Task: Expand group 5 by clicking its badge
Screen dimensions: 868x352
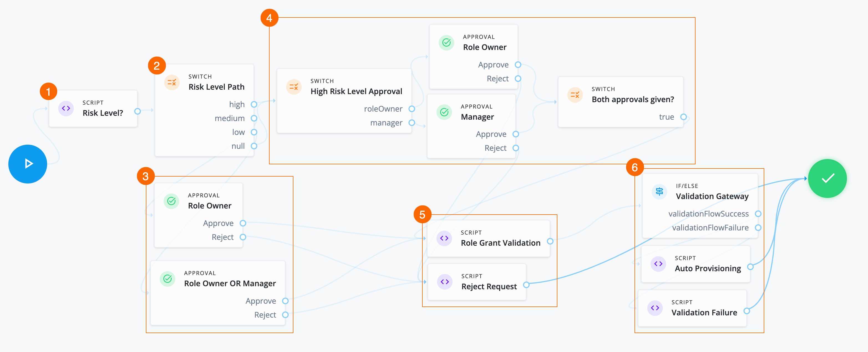Action: (422, 214)
